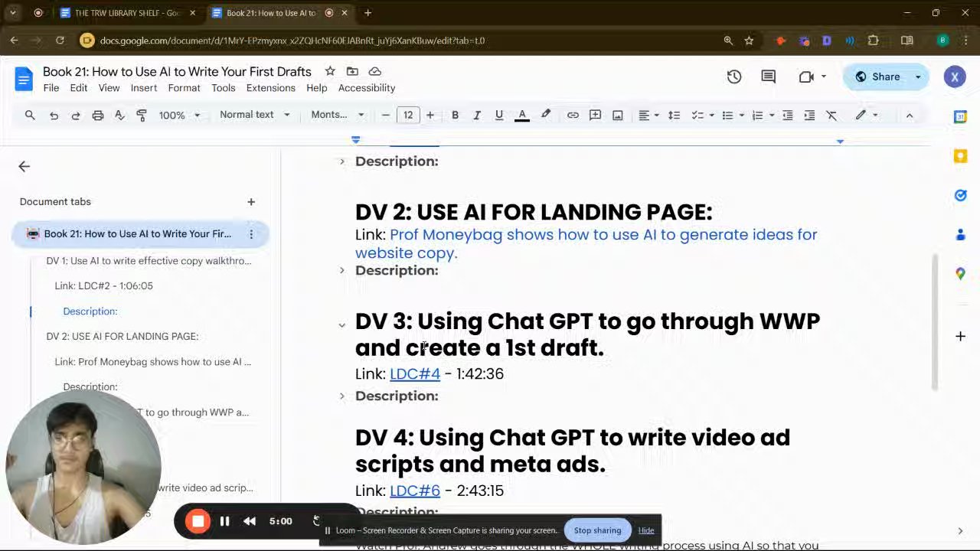This screenshot has width=980, height=551.
Task: Open the highlight color picker
Action: click(545, 115)
